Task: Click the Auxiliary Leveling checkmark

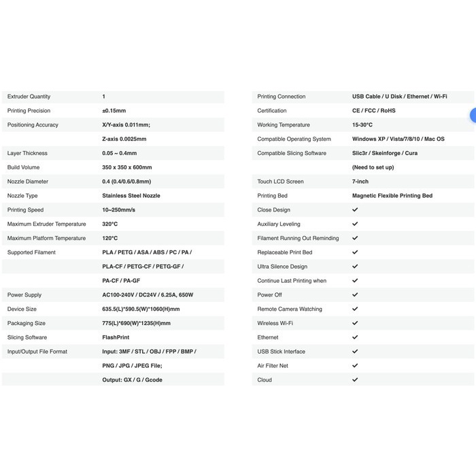Action: pyautogui.click(x=355, y=224)
